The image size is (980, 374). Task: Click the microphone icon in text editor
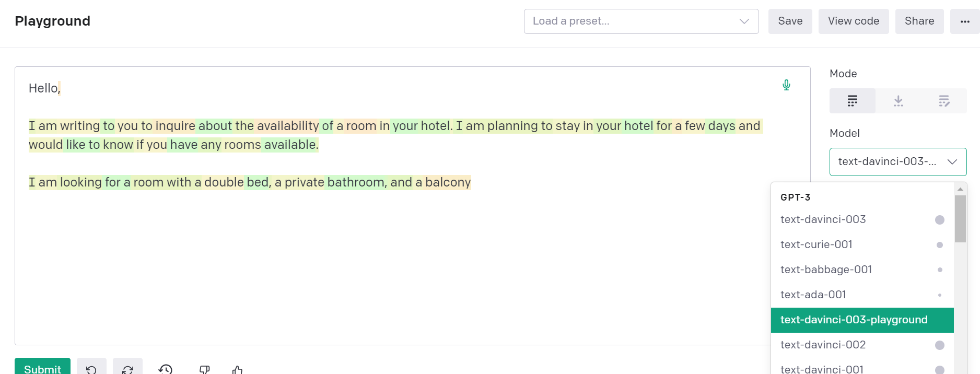click(786, 85)
